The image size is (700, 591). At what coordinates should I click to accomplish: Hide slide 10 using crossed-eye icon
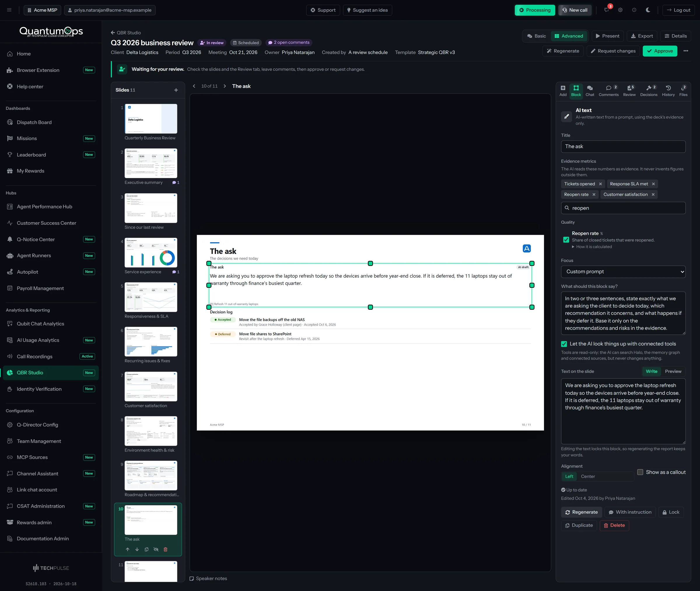pyautogui.click(x=156, y=550)
